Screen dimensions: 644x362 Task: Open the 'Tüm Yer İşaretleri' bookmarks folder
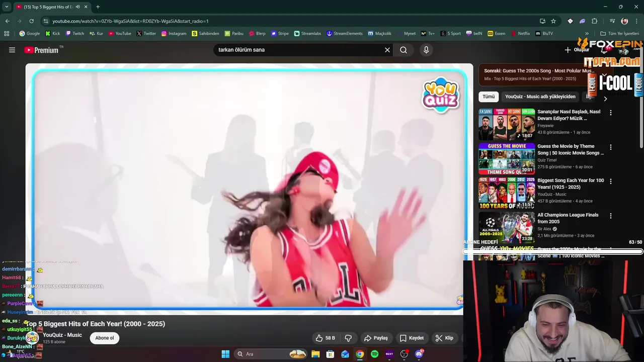[620, 33]
